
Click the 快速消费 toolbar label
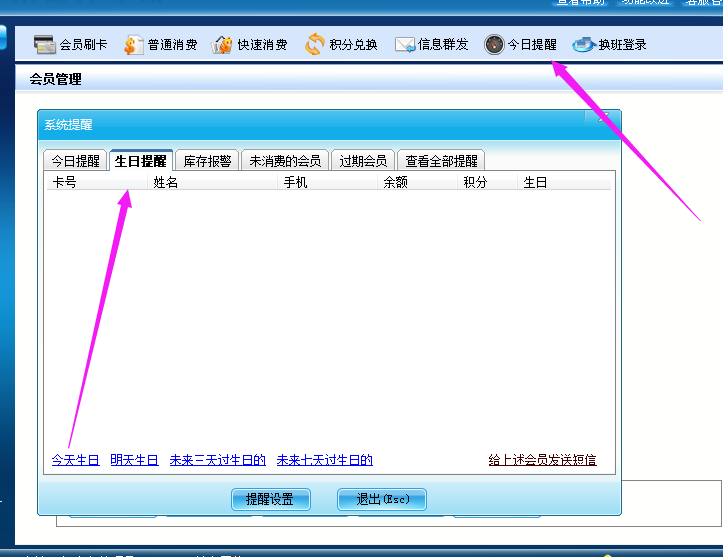(262, 45)
